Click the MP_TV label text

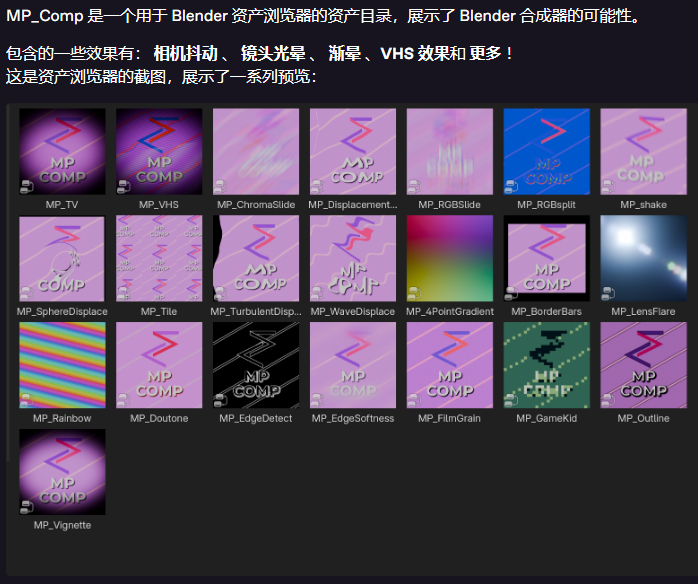[62, 205]
